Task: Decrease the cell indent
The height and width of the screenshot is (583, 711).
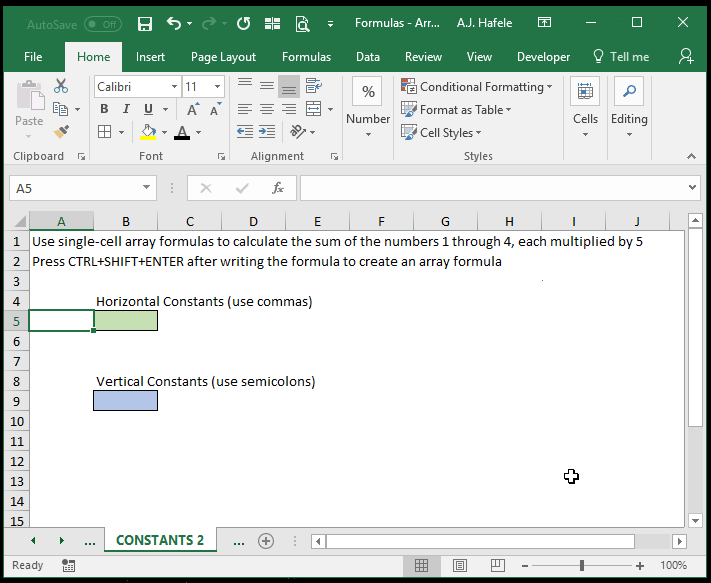Action: [x=245, y=132]
